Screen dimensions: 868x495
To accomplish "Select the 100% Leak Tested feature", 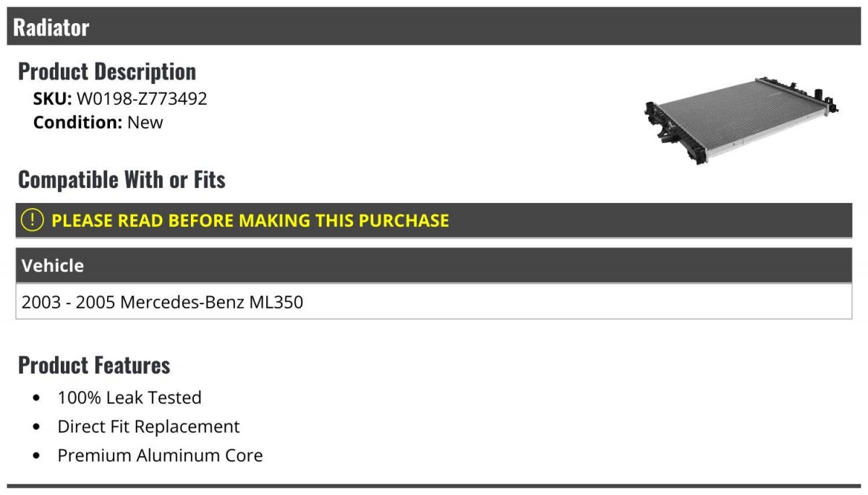I will [x=129, y=397].
